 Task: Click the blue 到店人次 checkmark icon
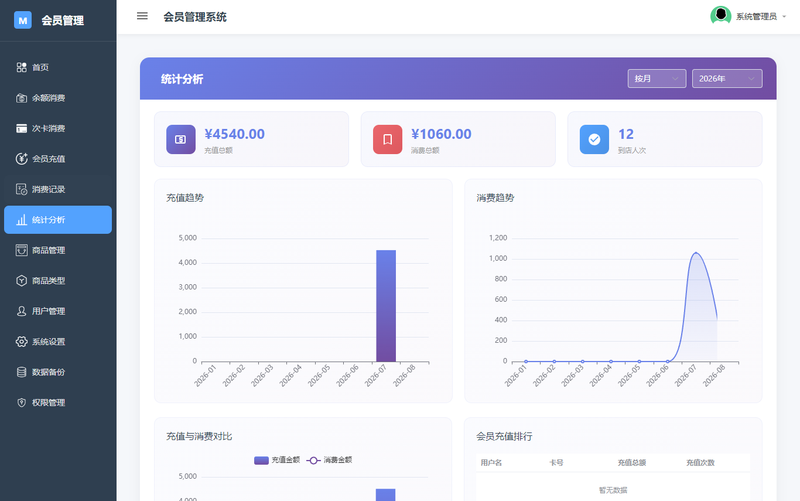(x=594, y=139)
